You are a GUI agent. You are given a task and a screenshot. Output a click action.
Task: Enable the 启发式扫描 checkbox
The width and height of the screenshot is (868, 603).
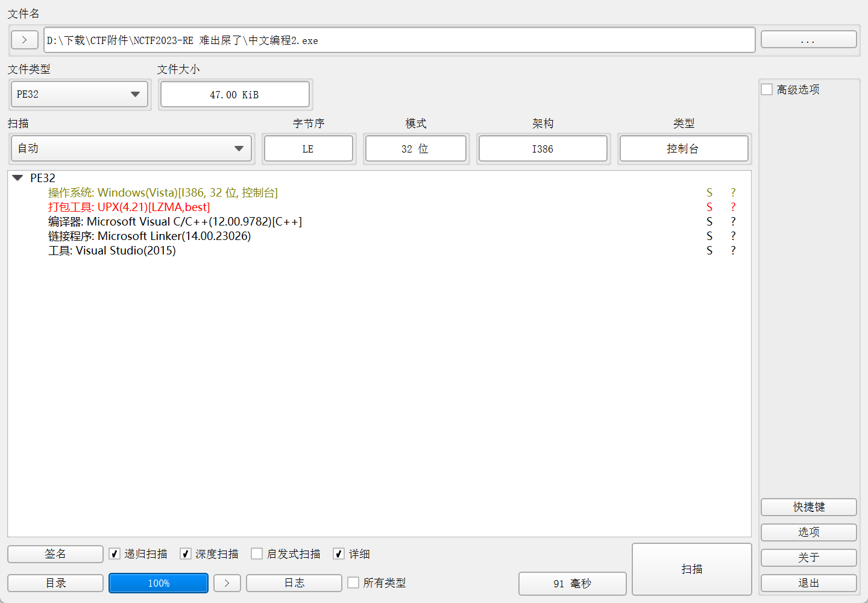point(257,554)
